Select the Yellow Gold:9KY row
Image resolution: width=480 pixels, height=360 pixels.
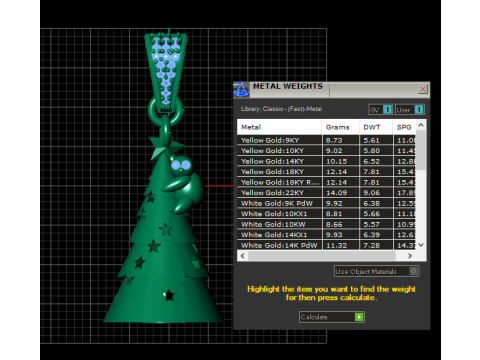click(326, 140)
